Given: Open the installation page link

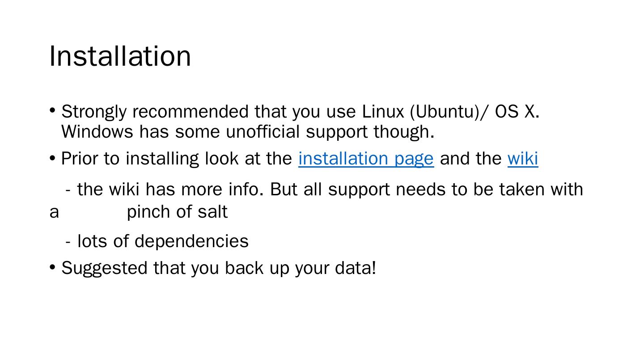Looking at the screenshot, I should [366, 159].
